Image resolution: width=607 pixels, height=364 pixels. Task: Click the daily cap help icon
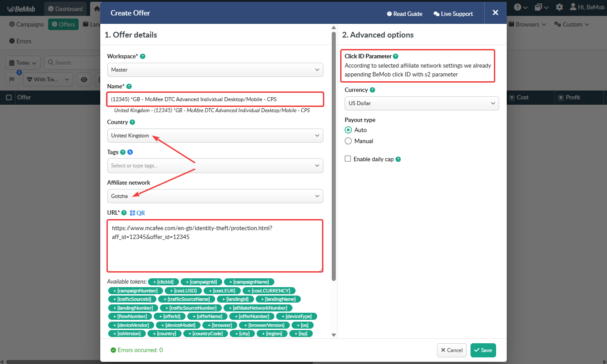(398, 159)
